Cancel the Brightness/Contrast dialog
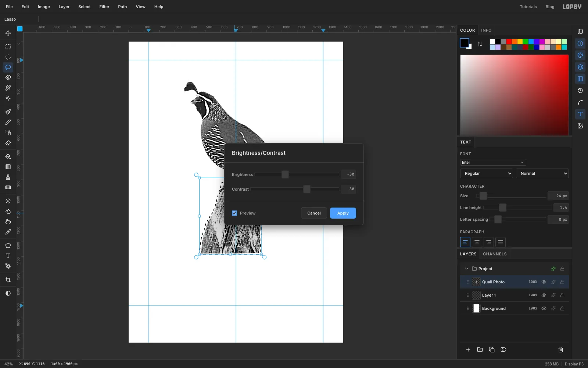The height and width of the screenshot is (368, 588). point(314,213)
